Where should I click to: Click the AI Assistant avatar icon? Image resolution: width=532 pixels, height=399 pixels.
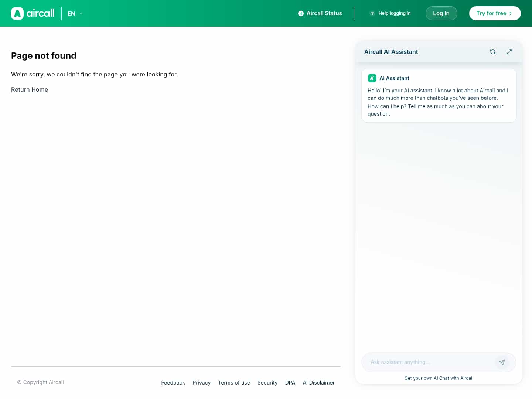pyautogui.click(x=372, y=78)
